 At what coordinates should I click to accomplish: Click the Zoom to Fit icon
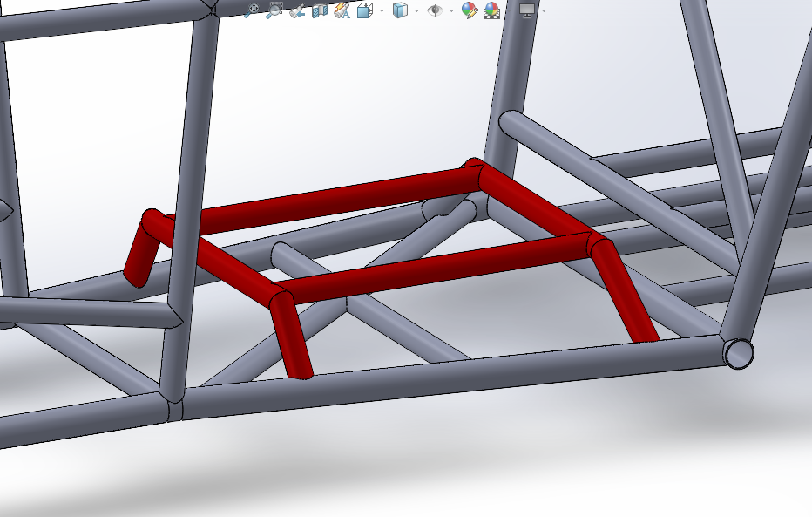tap(253, 10)
